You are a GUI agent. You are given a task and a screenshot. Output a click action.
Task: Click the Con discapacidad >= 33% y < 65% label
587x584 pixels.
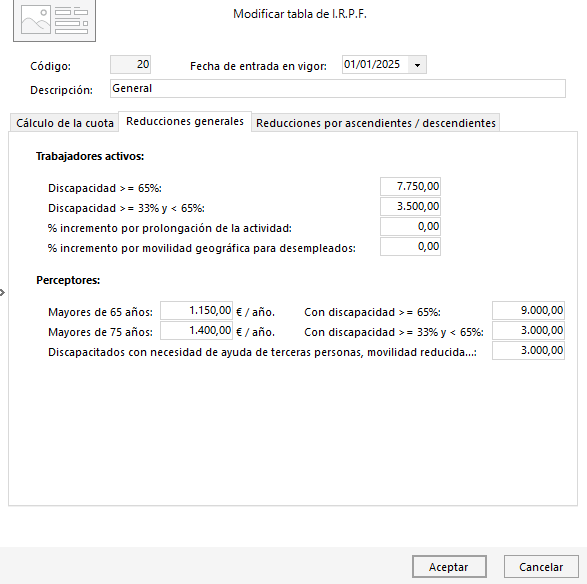(394, 332)
